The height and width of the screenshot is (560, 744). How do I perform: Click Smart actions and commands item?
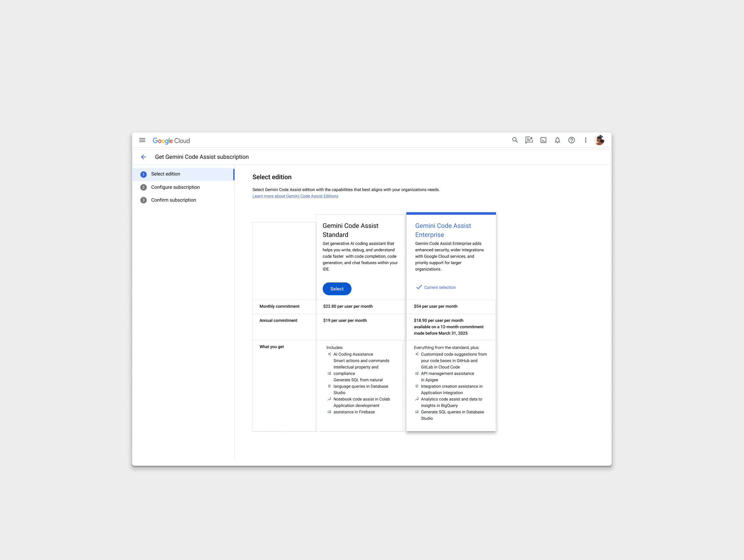tap(361, 360)
